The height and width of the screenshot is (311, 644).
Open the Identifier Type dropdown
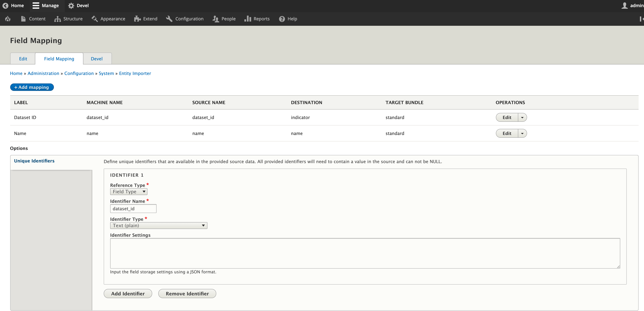point(158,225)
